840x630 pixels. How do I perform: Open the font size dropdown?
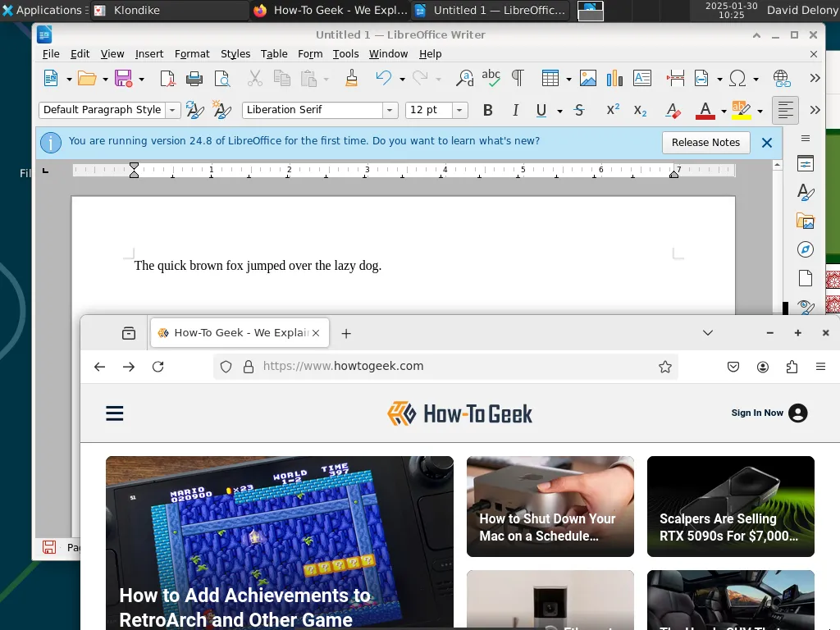(x=459, y=110)
